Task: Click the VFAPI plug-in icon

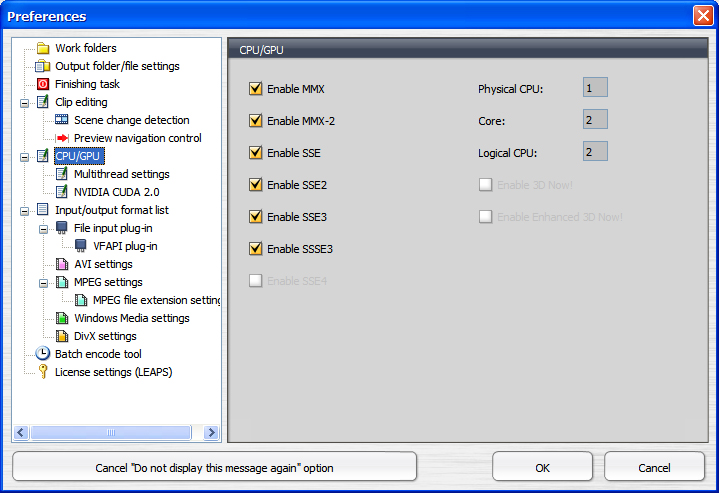Action: pyautogui.click(x=80, y=246)
